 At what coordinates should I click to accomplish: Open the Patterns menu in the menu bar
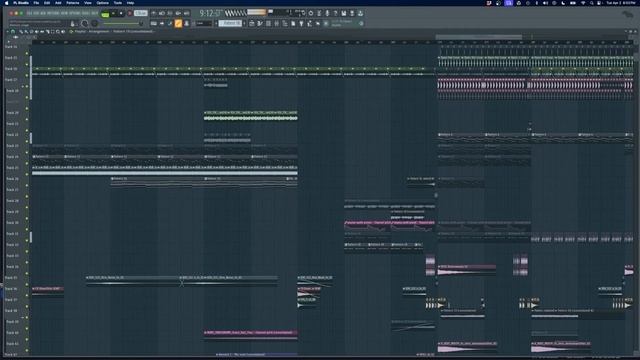click(x=73, y=3)
